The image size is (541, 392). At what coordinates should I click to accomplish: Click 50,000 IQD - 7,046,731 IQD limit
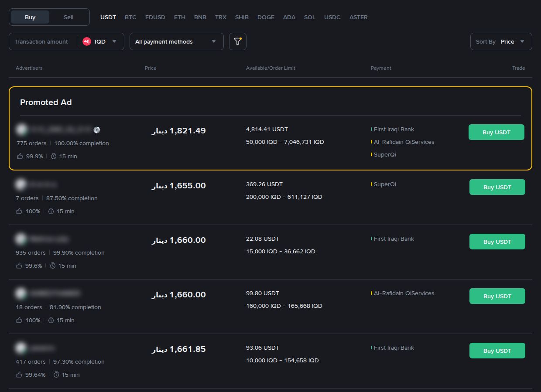pyautogui.click(x=285, y=142)
